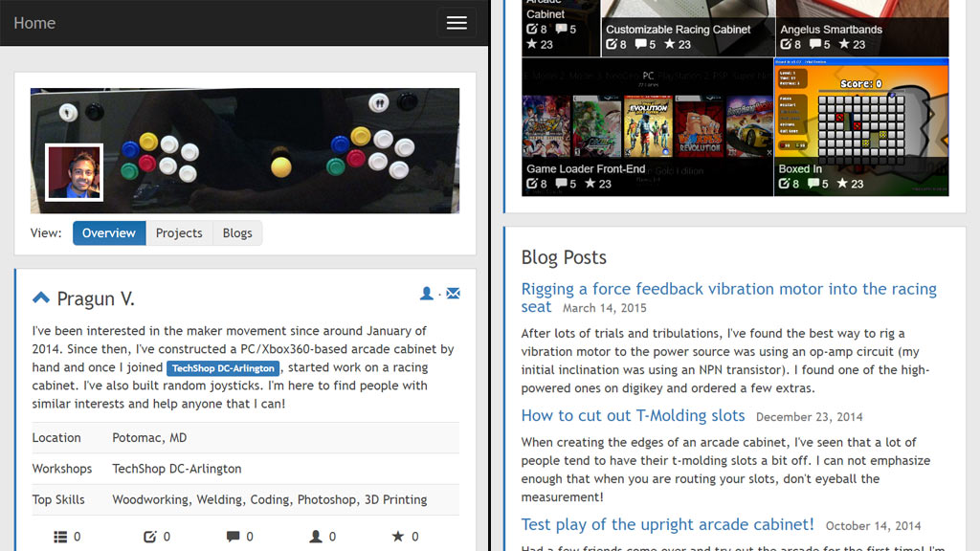The image size is (980, 551).
Task: Click the Workshops TechShop DC-Arlington value
Action: (x=177, y=469)
